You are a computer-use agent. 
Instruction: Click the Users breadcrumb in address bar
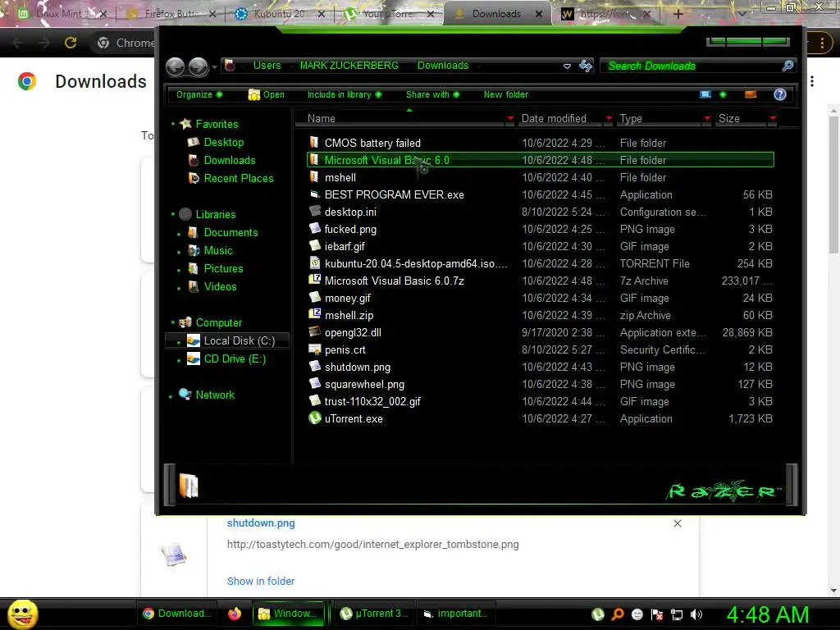pos(267,66)
